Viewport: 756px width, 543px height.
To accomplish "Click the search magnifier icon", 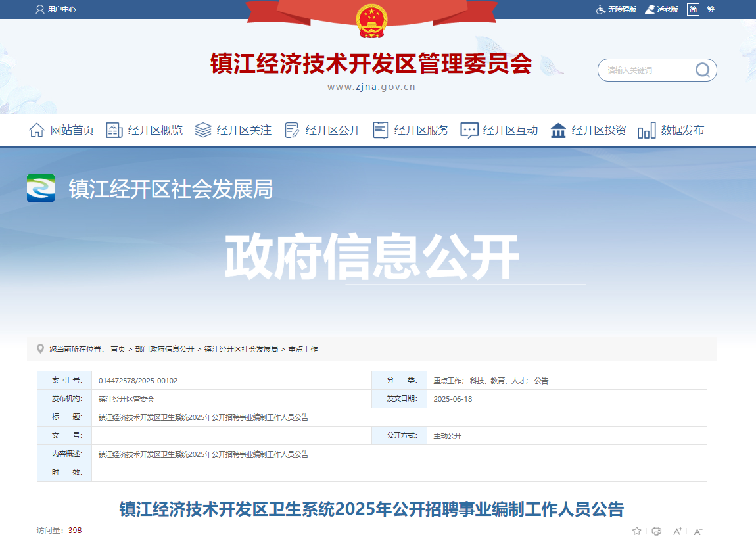I will [x=703, y=70].
